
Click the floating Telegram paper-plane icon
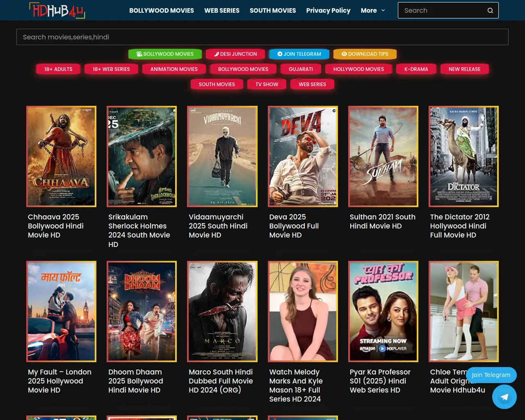click(504, 397)
